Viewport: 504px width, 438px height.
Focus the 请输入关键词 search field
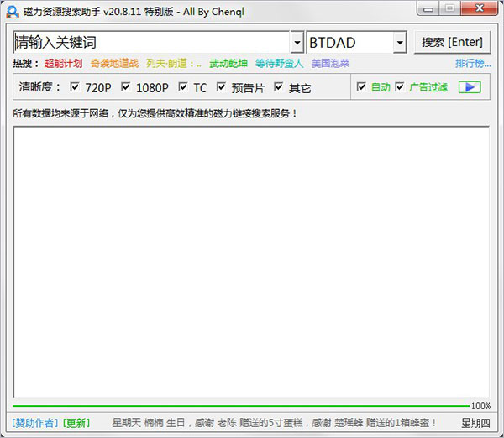pos(152,43)
